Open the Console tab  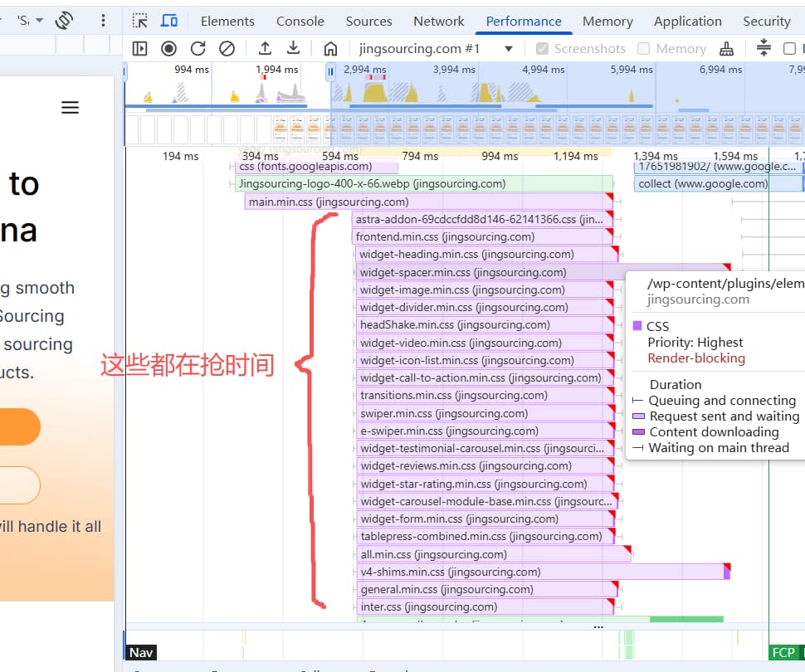pyautogui.click(x=300, y=21)
